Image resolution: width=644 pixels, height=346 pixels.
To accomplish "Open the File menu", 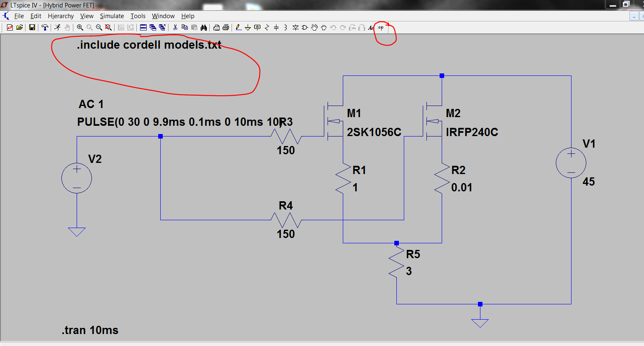I will tap(19, 16).
